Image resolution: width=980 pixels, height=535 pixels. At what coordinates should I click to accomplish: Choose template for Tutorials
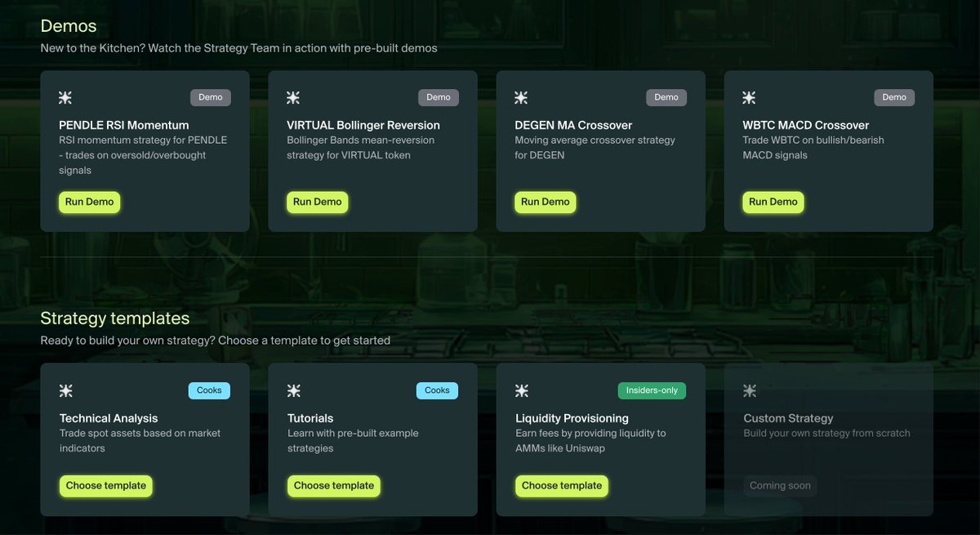click(x=334, y=485)
